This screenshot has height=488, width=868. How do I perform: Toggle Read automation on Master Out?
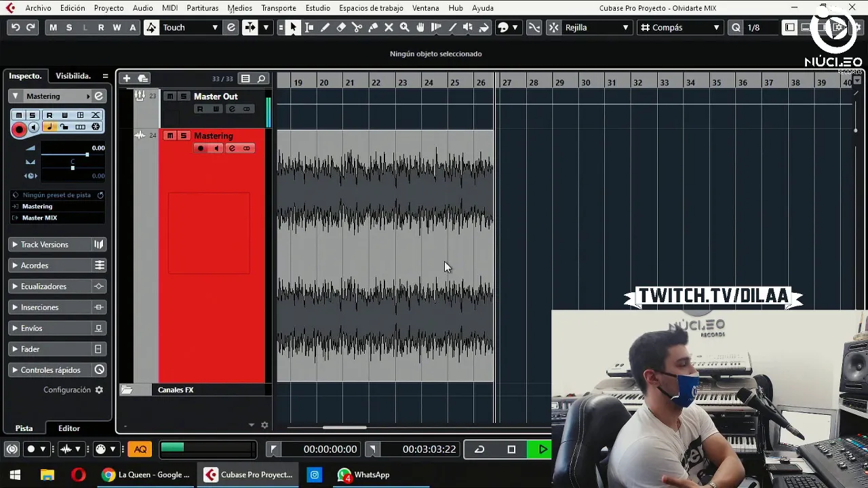(x=200, y=109)
